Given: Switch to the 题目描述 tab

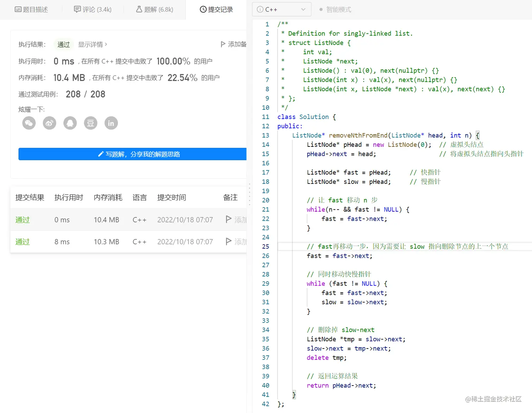Looking at the screenshot, I should pos(31,10).
